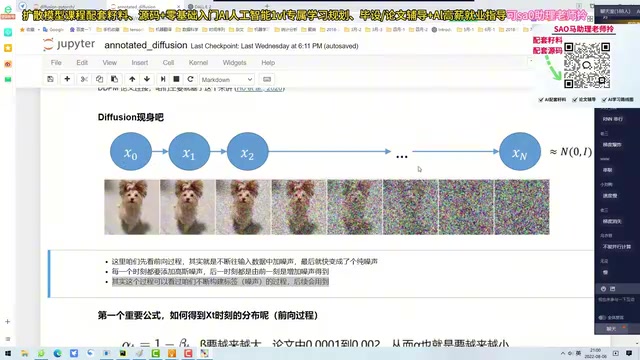Image resolution: width=640 pixels, height=360 pixels.
Task: Open a new browser tab
Action: coord(267,6)
